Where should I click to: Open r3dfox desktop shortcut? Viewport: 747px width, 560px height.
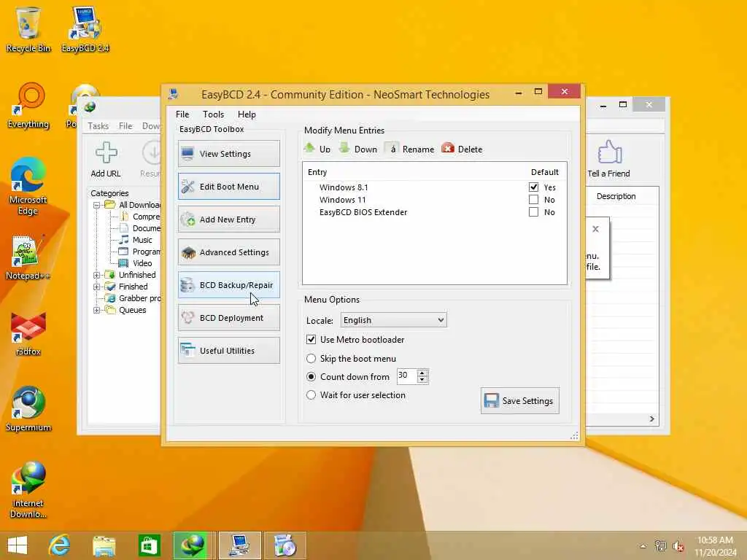pyautogui.click(x=28, y=333)
